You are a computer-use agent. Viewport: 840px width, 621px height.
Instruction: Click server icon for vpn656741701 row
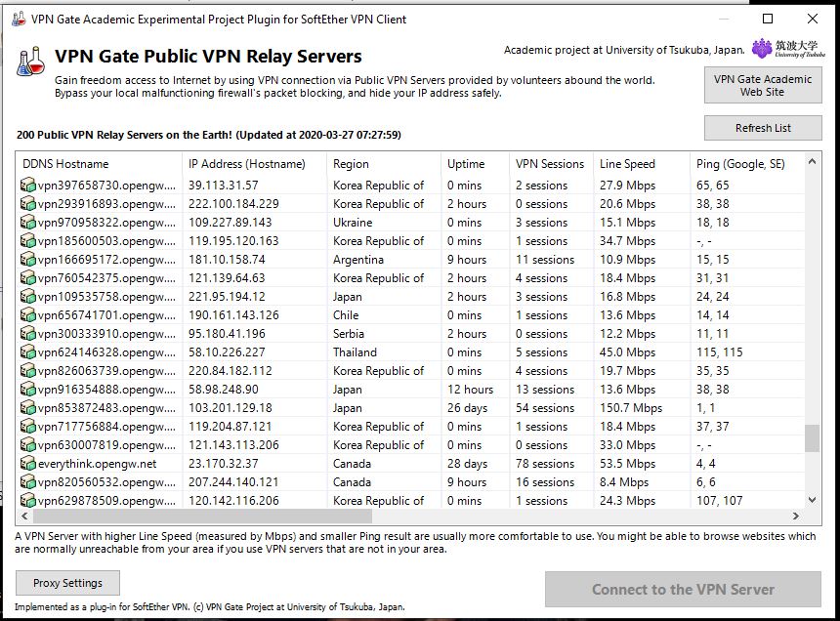point(28,315)
